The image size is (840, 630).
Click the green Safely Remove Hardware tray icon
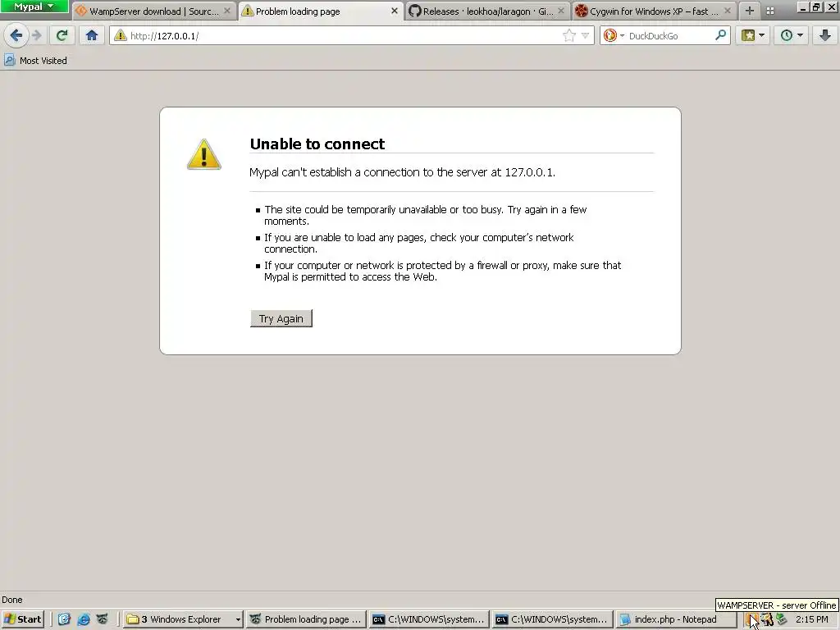click(x=781, y=619)
